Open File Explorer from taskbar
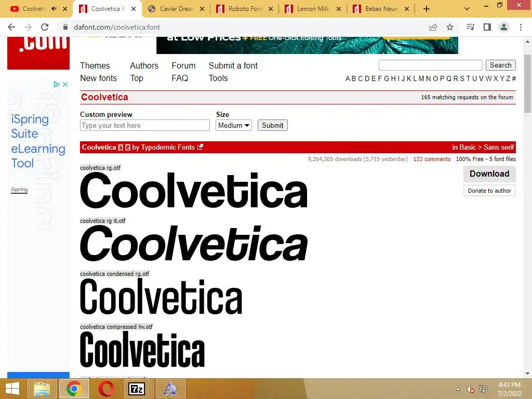 [42, 389]
